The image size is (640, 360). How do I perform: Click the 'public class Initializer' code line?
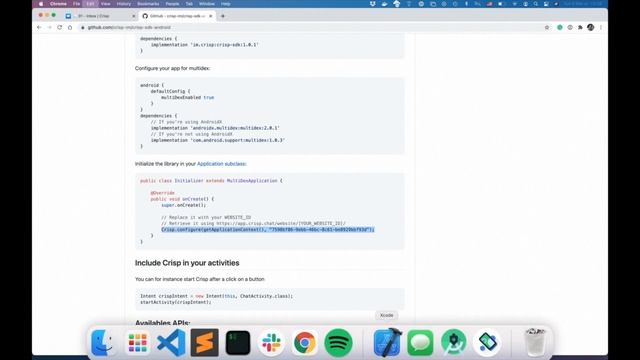pos(211,180)
